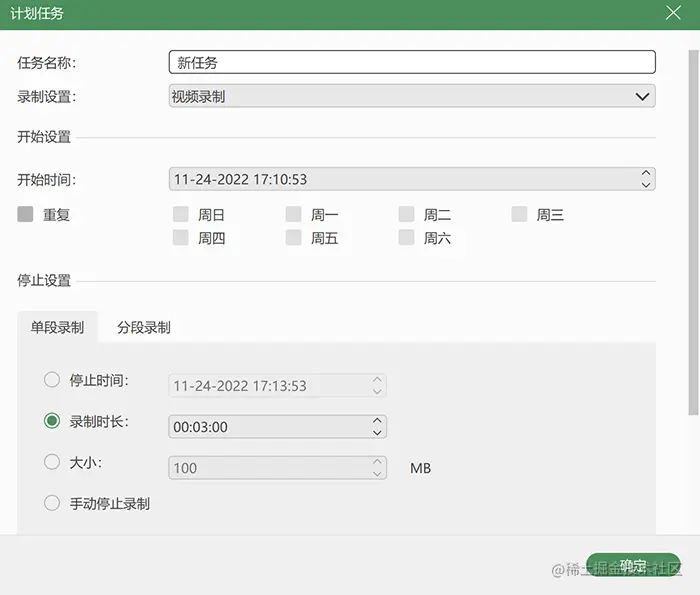This screenshot has height=595, width=700.
Task: Click the 录制时长 field showing 00:03:00
Action: [277, 427]
